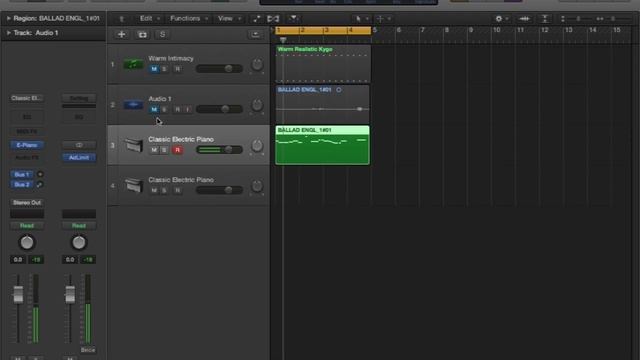Click the vertical auto zoom icon

coord(545,19)
